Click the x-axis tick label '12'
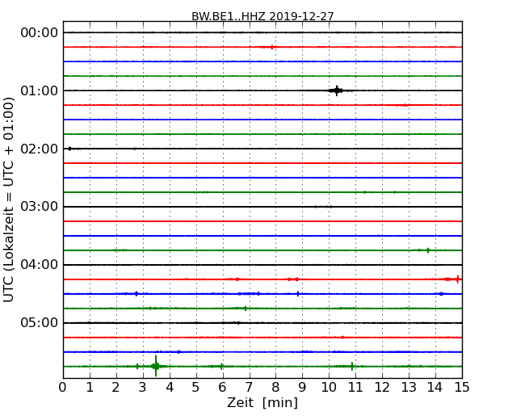 (382, 388)
